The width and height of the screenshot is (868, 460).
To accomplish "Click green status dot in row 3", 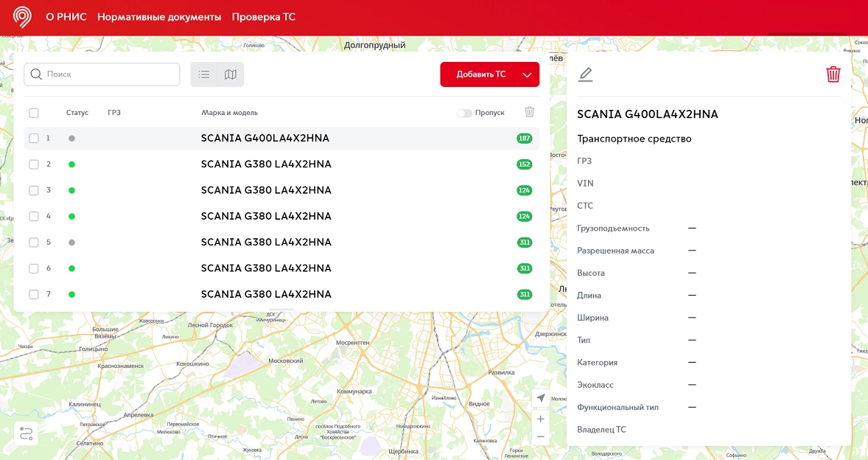I will point(71,190).
